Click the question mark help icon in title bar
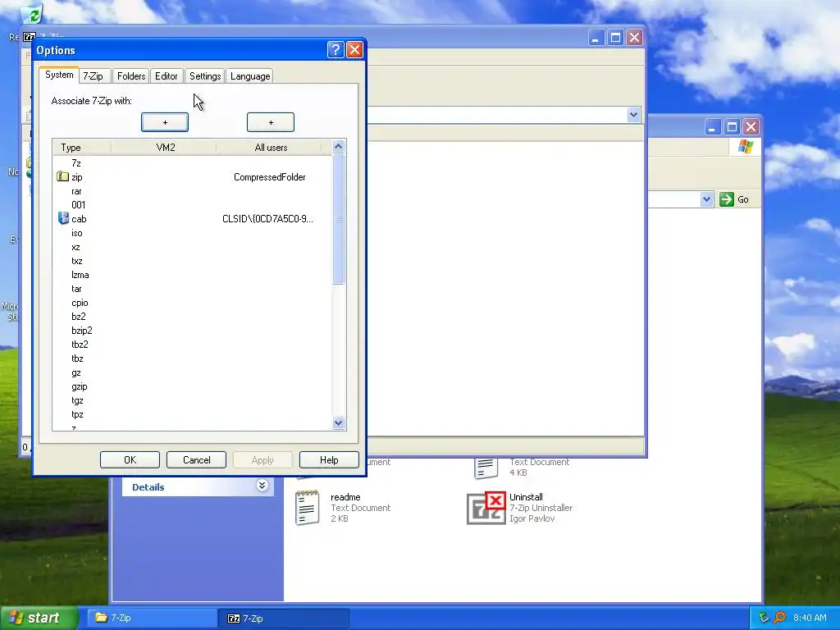The height and width of the screenshot is (630, 840). (336, 50)
